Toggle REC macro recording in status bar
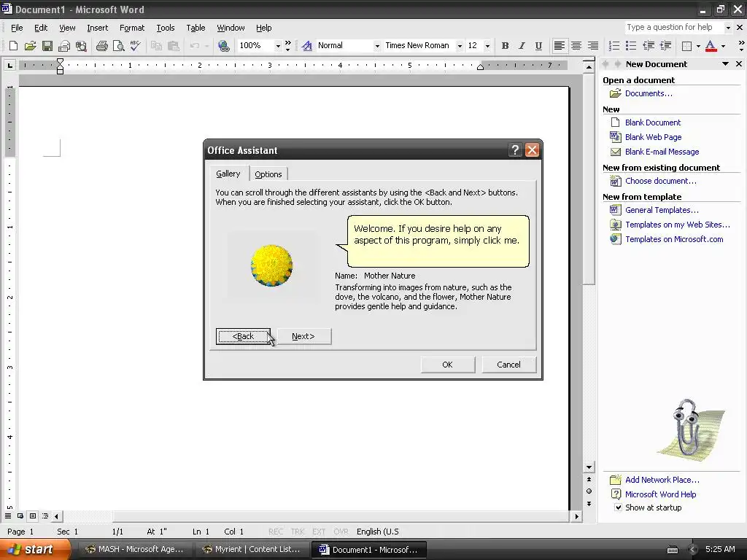Screen dimensions: 747x560 point(276,532)
